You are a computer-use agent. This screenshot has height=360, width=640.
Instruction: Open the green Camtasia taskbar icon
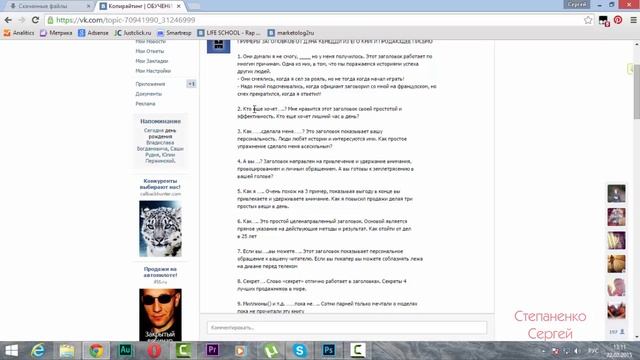pyautogui.click(x=183, y=350)
